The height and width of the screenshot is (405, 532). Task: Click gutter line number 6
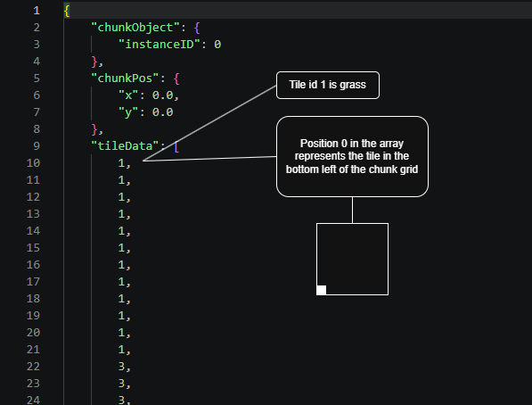[x=37, y=95]
